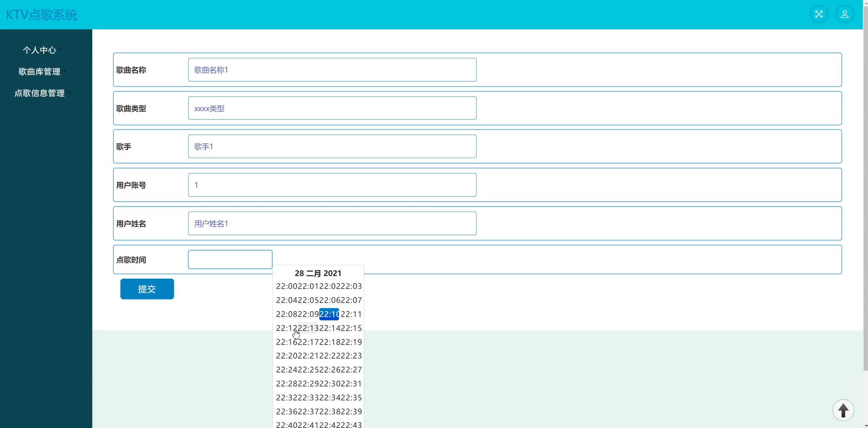Click the scroll-to-top arrow button
This screenshot has height=428, width=868.
tap(843, 410)
